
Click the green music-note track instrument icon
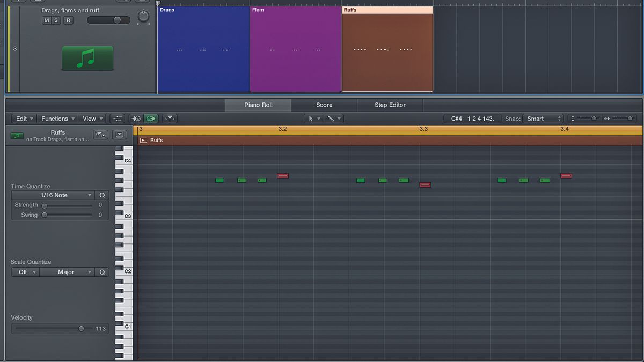pos(87,58)
